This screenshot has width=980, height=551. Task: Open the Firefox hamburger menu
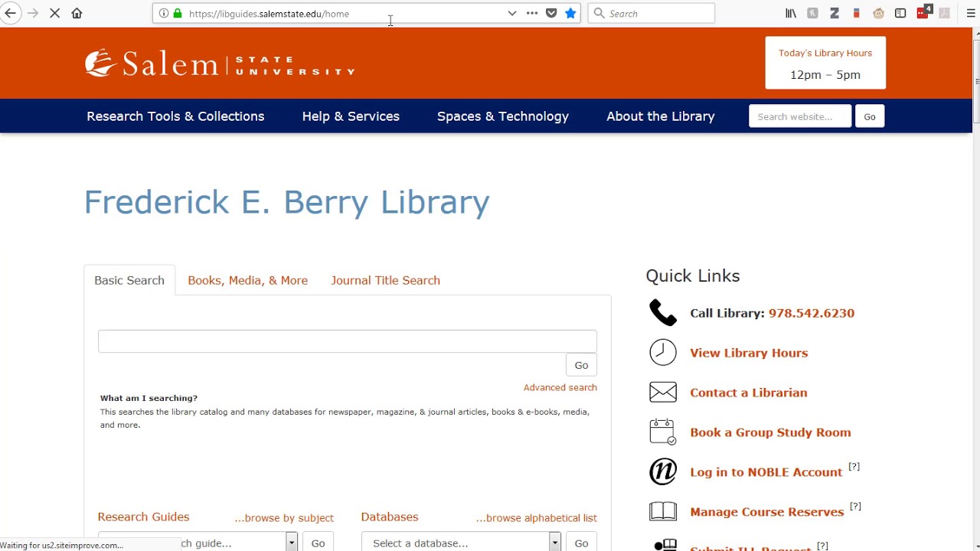click(x=971, y=13)
